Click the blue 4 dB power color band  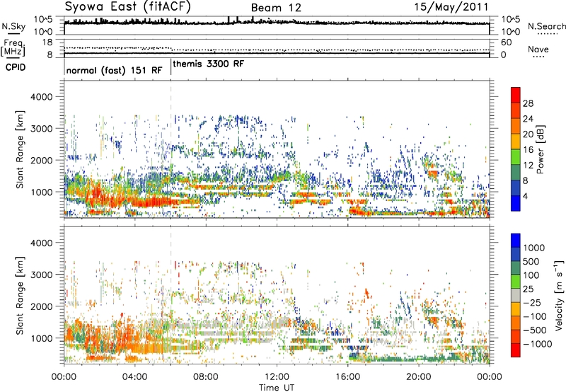516,203
